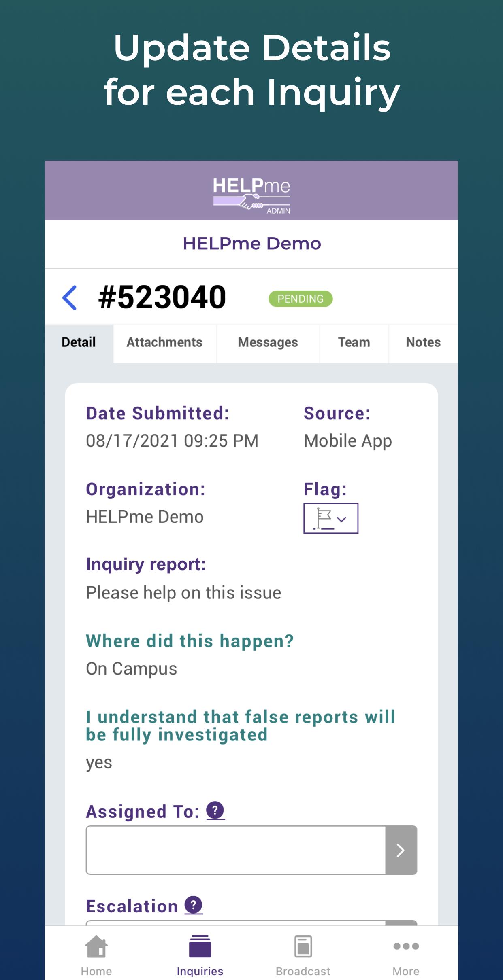The width and height of the screenshot is (503, 980).
Task: Select the false reports statement heading
Action: [241, 726]
